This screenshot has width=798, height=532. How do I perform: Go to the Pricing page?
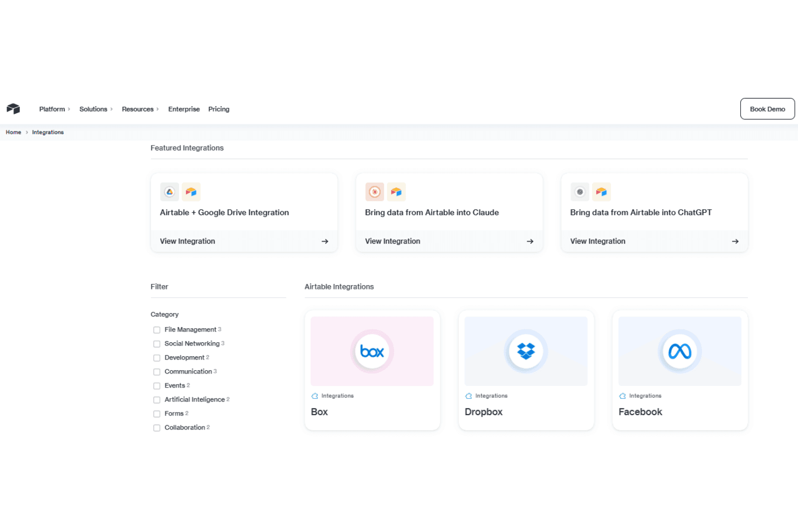click(219, 109)
